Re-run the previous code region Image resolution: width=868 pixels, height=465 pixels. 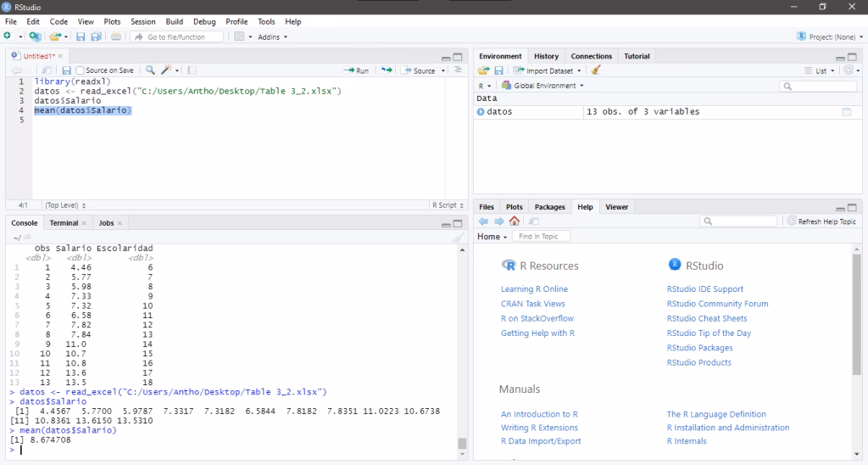tap(387, 70)
